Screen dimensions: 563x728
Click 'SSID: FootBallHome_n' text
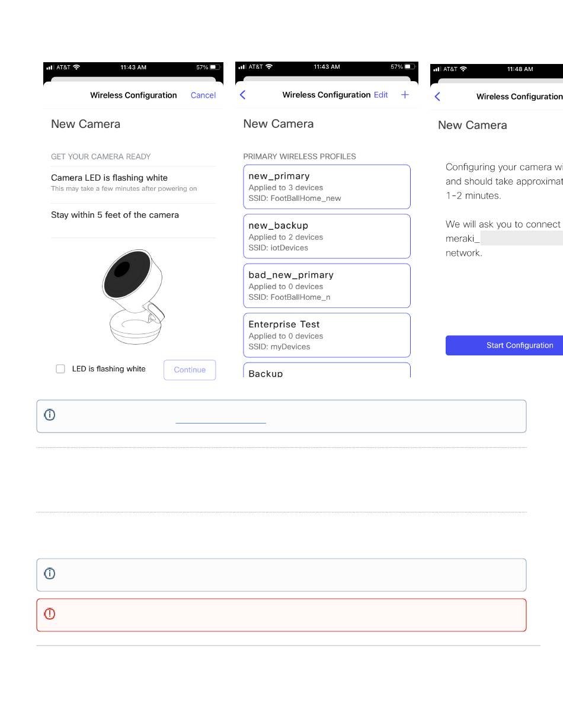289,297
